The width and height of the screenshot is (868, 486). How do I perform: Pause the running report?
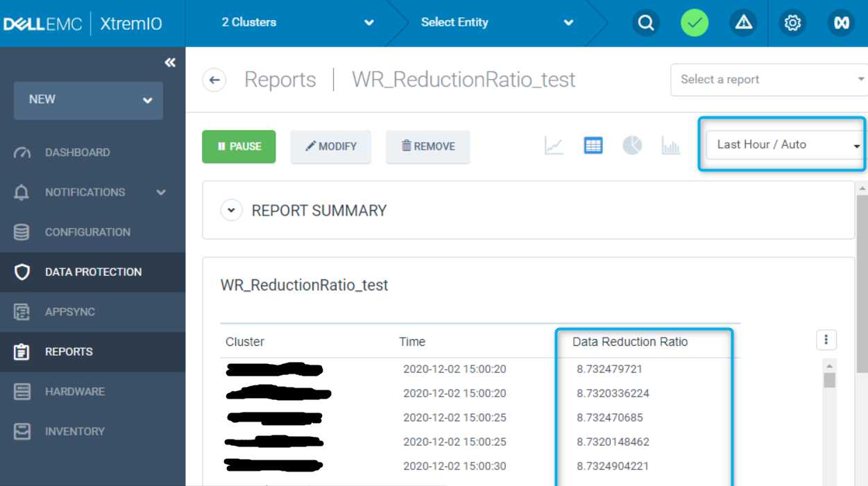pyautogui.click(x=239, y=146)
